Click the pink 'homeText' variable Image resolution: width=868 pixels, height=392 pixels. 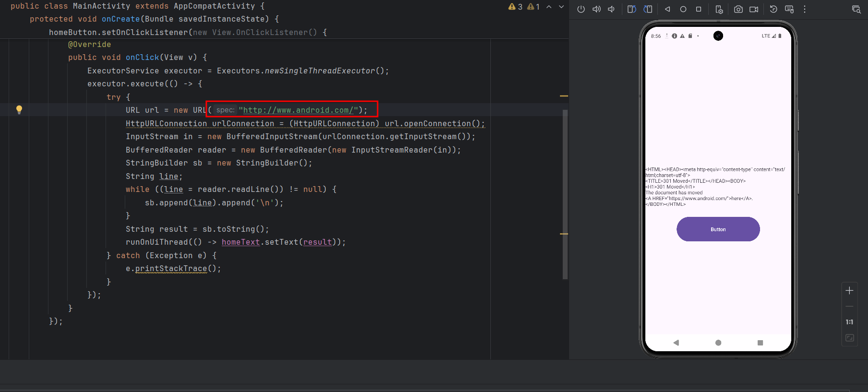(x=240, y=242)
